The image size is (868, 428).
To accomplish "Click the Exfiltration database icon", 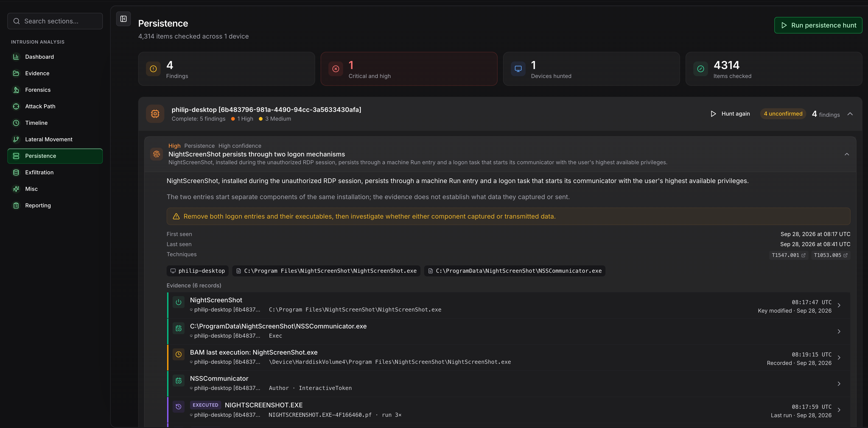I will pos(16,172).
